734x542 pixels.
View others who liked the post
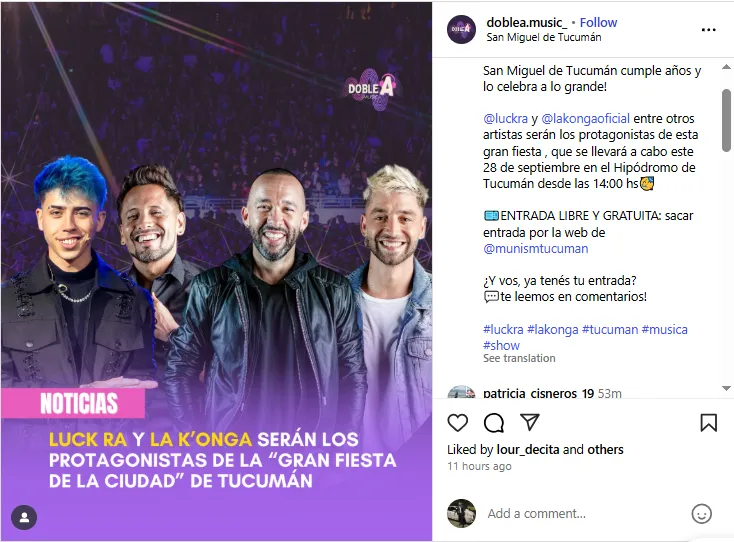tap(605, 449)
